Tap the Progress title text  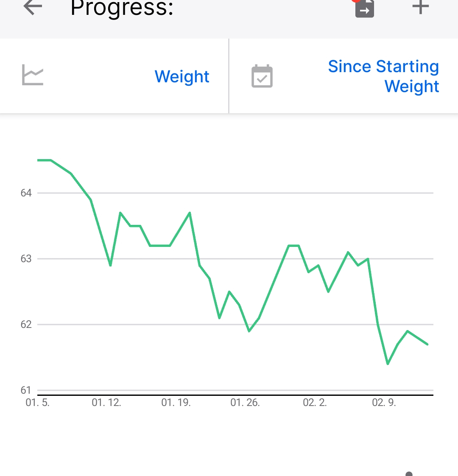click(x=122, y=8)
